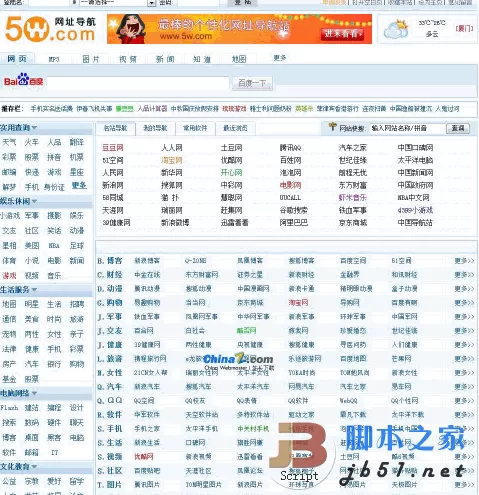479x495 pixels.
Task: Open the 汽车之家 link in top sites
Action: click(x=353, y=148)
